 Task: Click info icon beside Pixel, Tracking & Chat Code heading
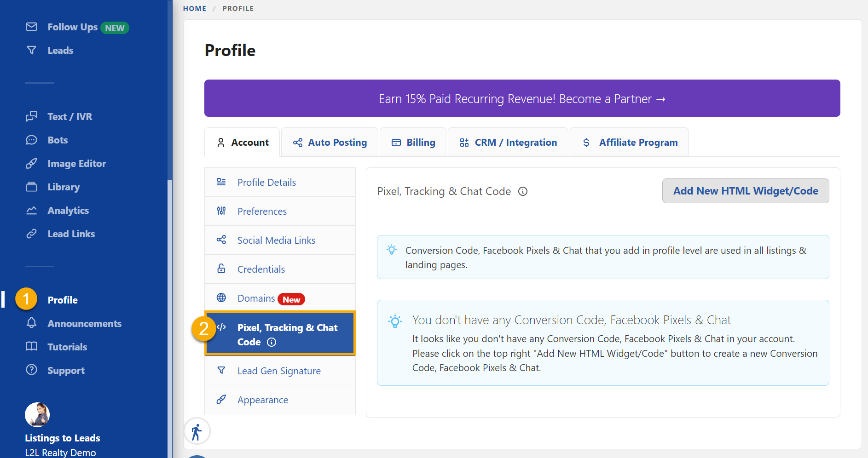click(x=523, y=191)
